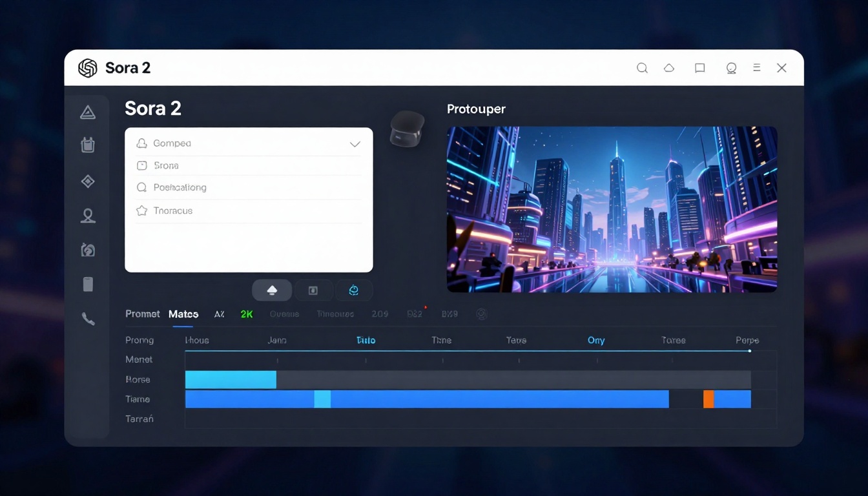Click the Taree timeline column header
The image size is (868, 496).
pyautogui.click(x=674, y=340)
